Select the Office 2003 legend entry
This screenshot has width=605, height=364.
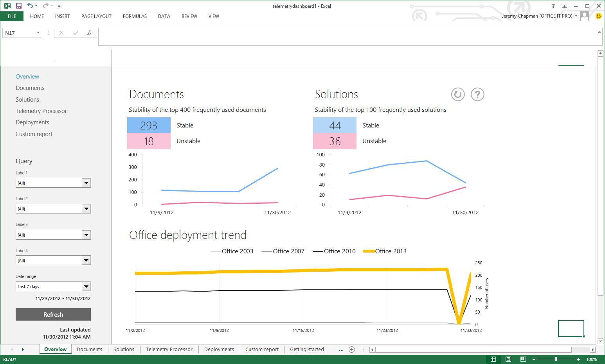[232, 251]
